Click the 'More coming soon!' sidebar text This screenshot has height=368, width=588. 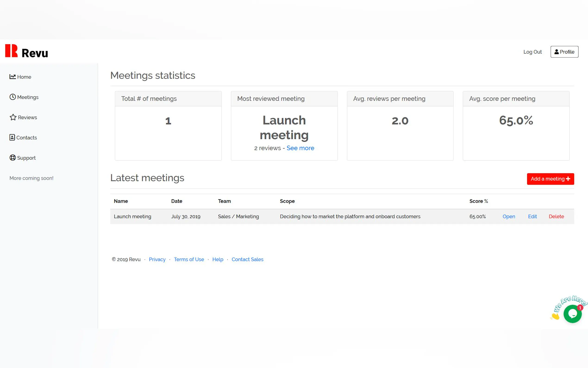point(31,178)
